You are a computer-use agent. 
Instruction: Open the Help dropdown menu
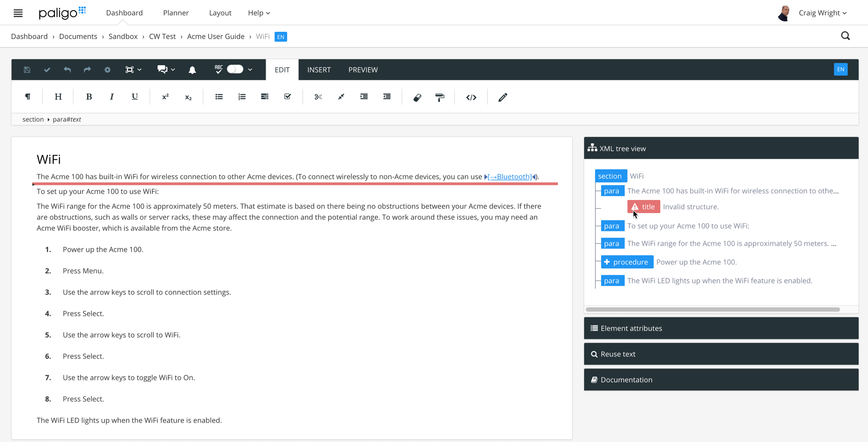point(259,13)
